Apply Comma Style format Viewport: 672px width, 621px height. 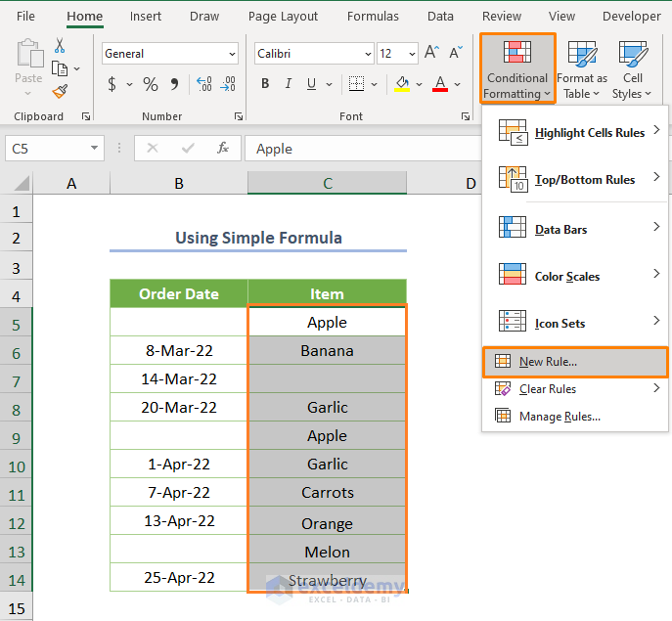[x=174, y=84]
